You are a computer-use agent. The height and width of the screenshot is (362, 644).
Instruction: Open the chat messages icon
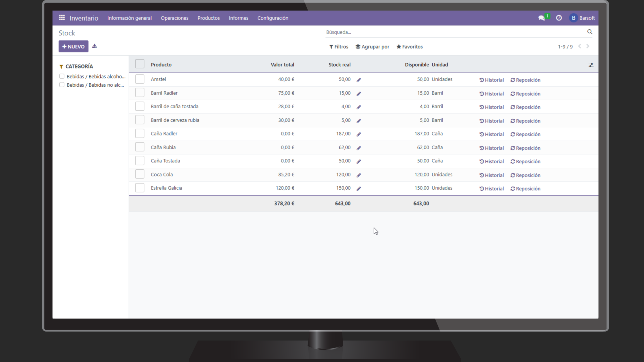coord(541,18)
